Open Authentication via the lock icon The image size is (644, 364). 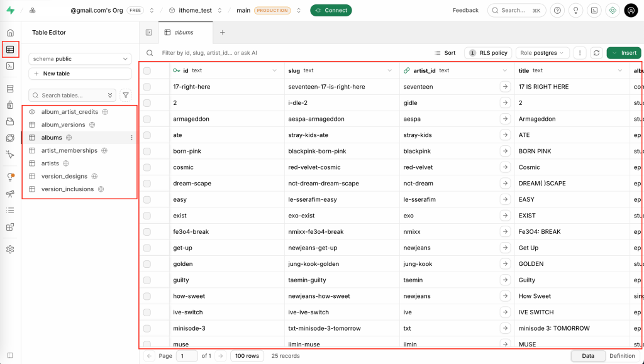10,105
